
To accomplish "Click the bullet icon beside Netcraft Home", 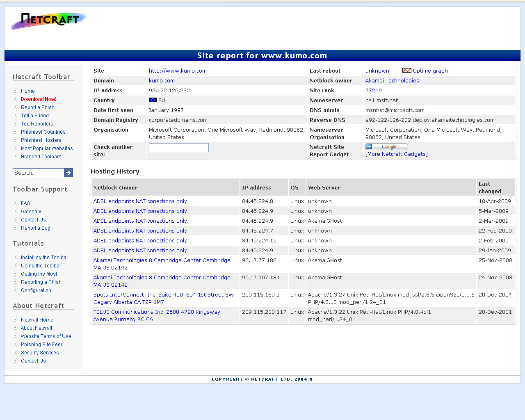I will pos(15,320).
